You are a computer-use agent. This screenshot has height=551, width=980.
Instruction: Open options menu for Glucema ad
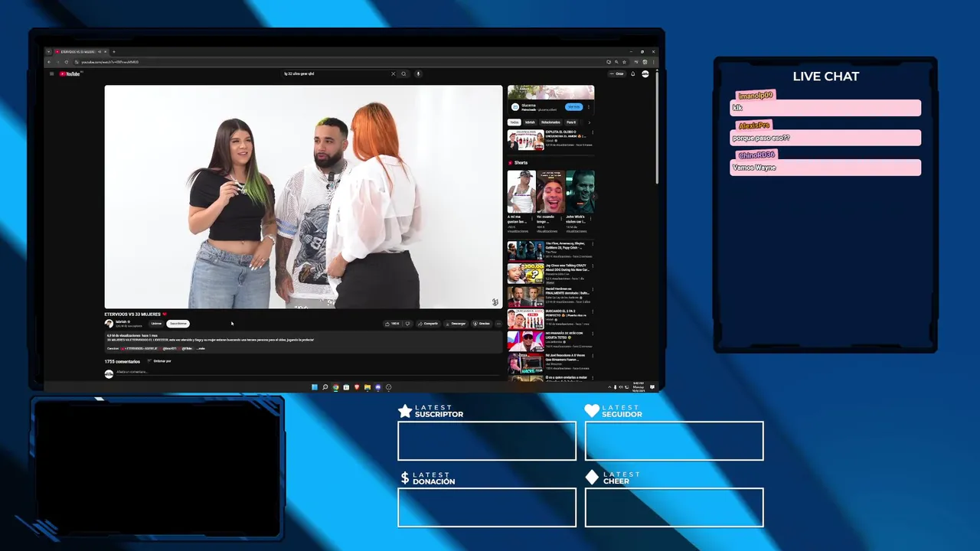click(x=589, y=107)
